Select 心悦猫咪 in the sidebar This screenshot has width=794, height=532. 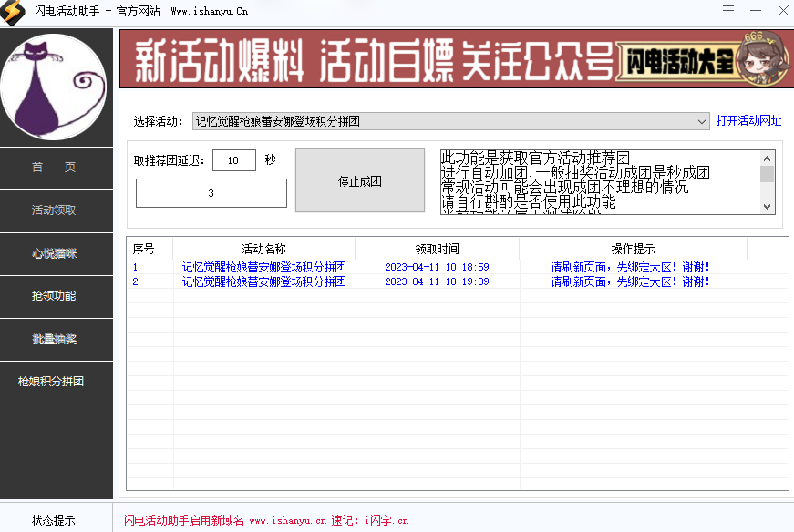[x=57, y=253]
